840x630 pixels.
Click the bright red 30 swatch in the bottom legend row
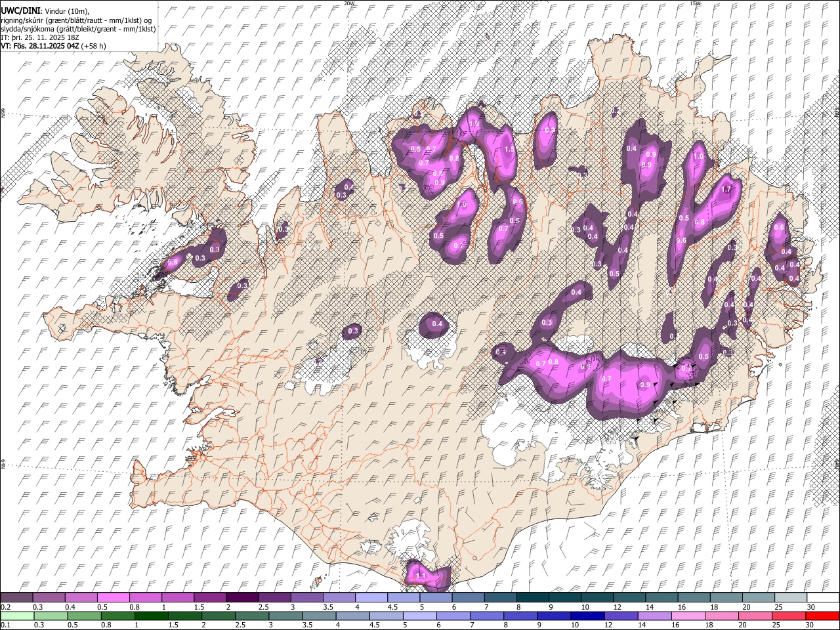tap(822, 616)
